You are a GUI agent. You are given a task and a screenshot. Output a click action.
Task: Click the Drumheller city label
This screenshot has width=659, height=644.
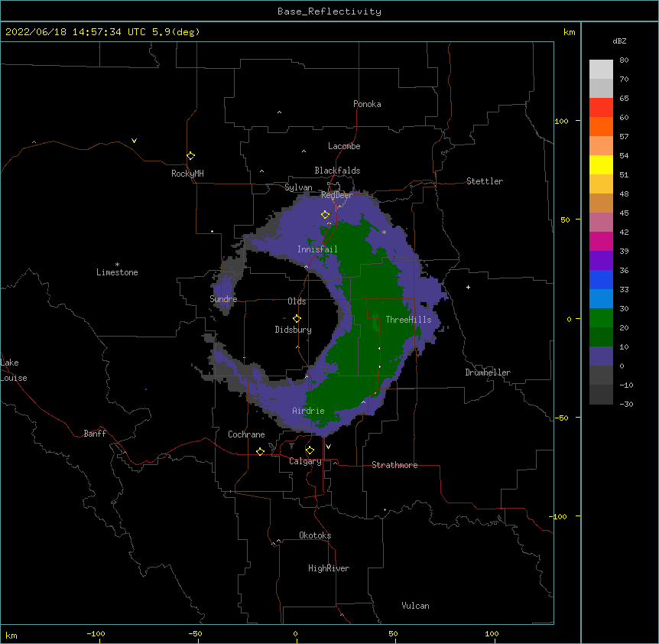(488, 372)
